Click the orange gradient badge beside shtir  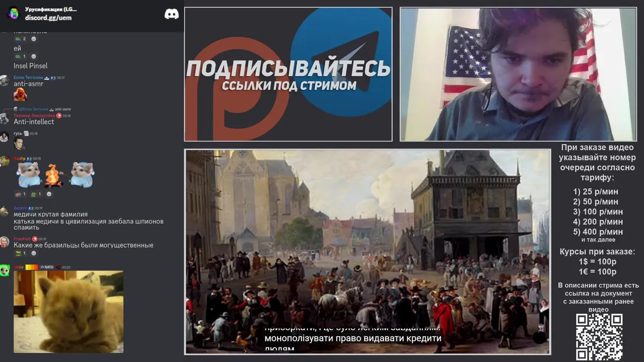[32, 267]
